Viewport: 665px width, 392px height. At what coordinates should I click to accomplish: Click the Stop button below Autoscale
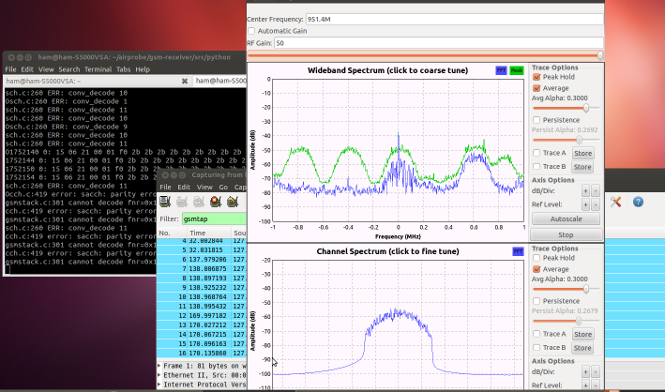566,235
